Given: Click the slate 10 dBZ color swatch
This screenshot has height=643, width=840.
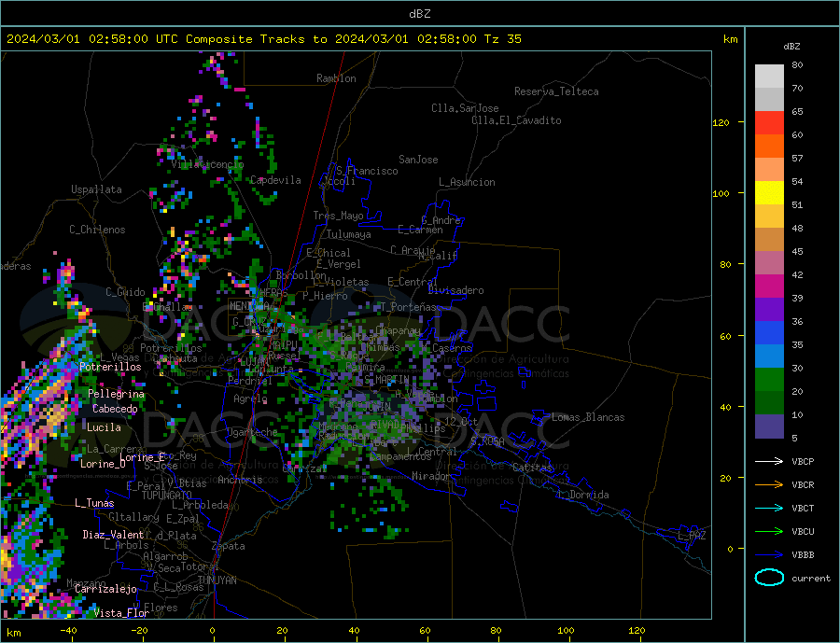Looking at the screenshot, I should (769, 426).
